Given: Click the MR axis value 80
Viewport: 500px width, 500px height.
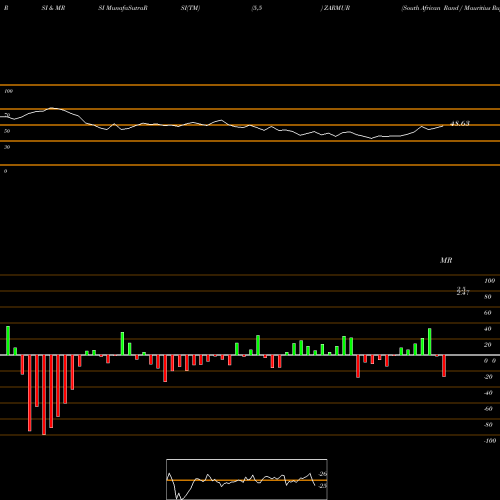Looking at the screenshot, I should (488, 297).
